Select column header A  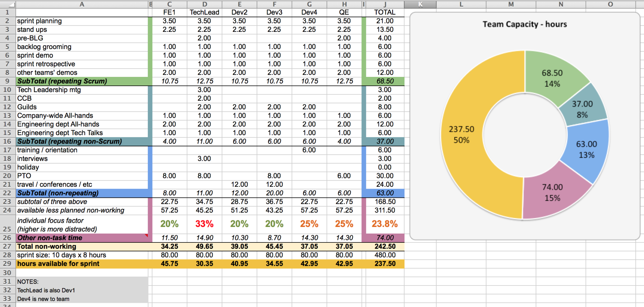(82, 4)
